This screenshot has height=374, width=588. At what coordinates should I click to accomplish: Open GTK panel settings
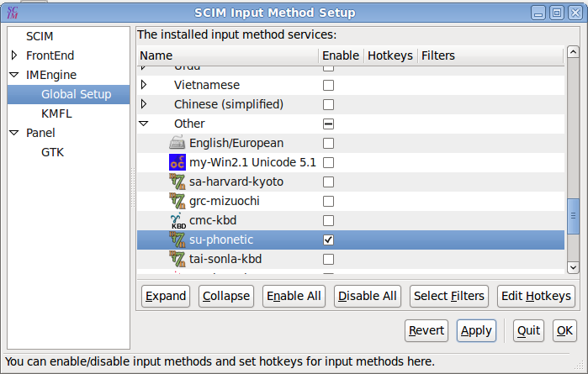(52, 152)
